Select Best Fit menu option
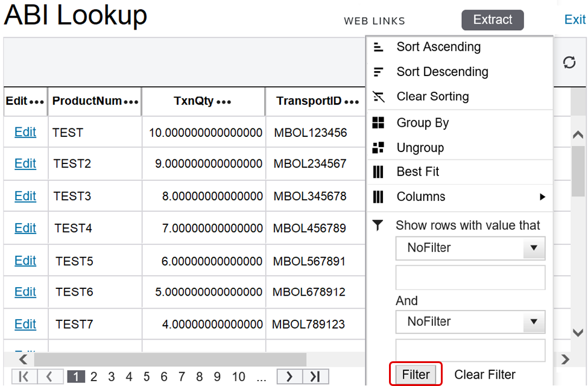 pos(417,172)
